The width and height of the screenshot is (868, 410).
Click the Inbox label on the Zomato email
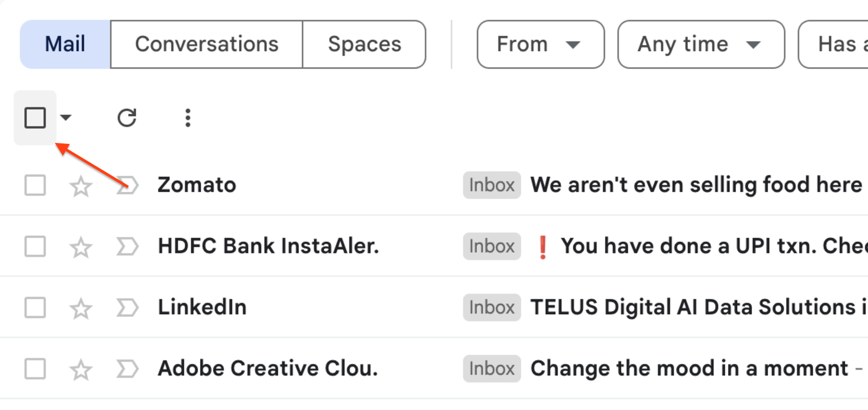[x=491, y=185]
